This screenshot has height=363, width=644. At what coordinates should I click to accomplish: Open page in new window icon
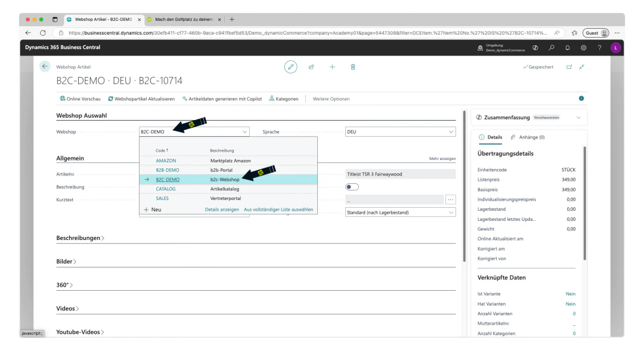569,67
